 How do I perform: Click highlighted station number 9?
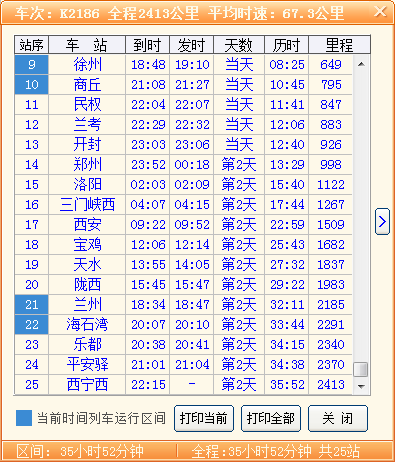click(32, 64)
